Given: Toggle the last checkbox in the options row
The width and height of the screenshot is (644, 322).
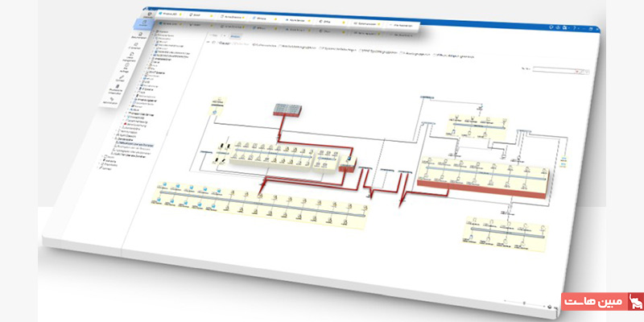Looking at the screenshot, I should pyautogui.click(x=436, y=56).
